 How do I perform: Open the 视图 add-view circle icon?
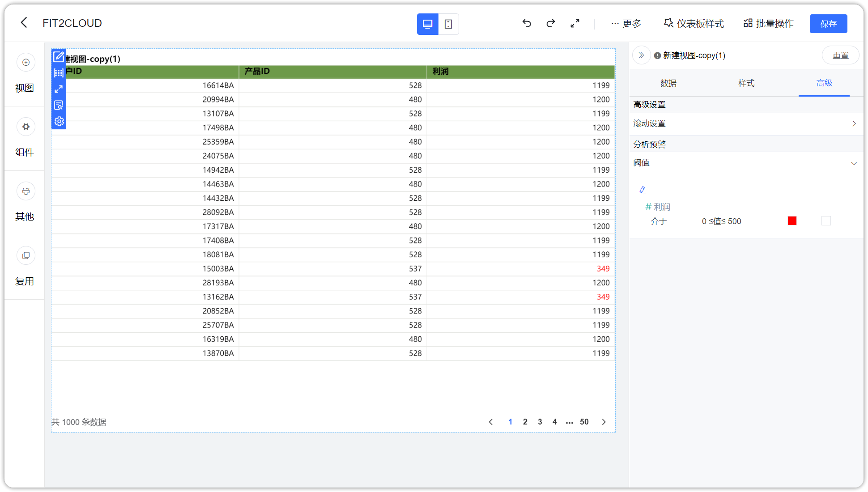[x=26, y=62]
